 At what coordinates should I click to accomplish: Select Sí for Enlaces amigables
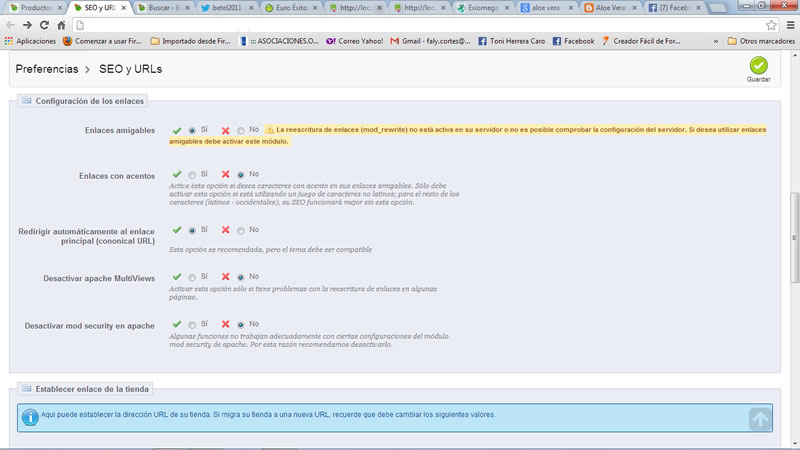[x=192, y=131]
